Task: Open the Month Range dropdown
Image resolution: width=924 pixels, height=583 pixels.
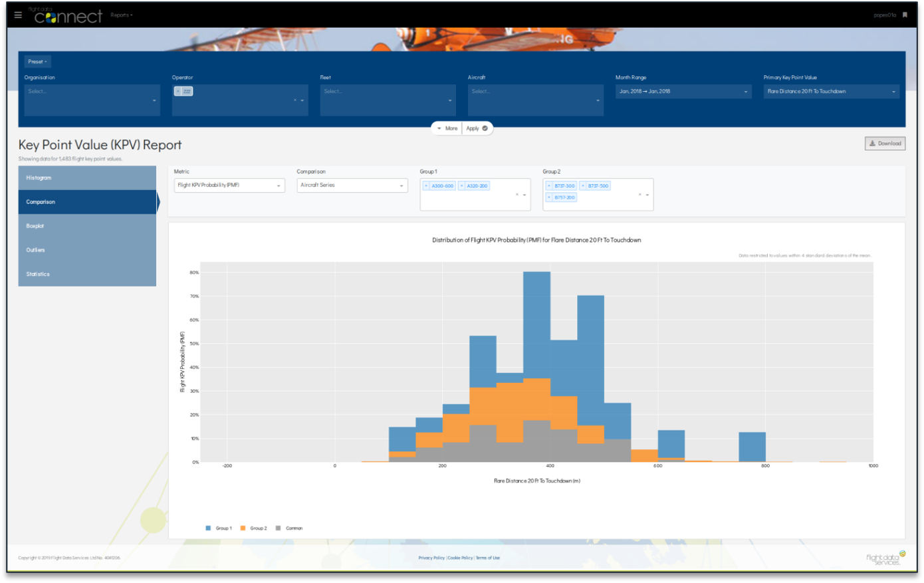Action: [x=683, y=92]
